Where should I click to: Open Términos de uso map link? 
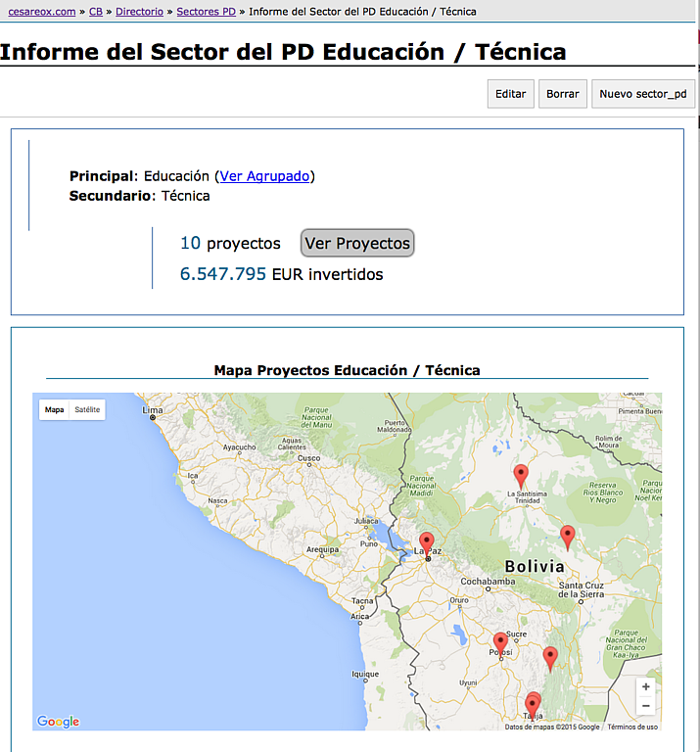632,727
